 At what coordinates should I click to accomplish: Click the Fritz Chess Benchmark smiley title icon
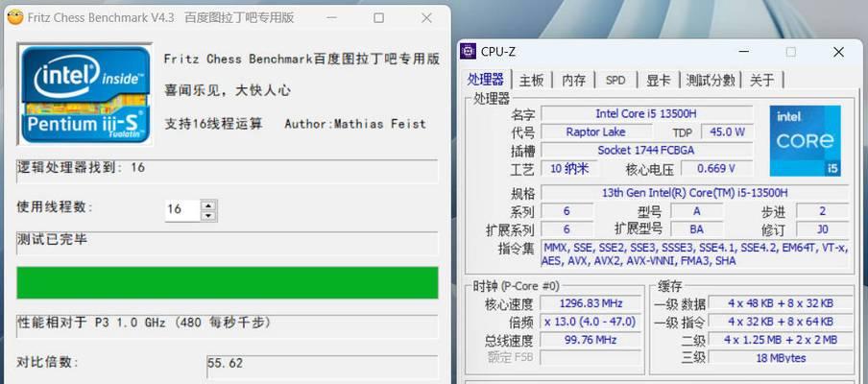click(15, 17)
